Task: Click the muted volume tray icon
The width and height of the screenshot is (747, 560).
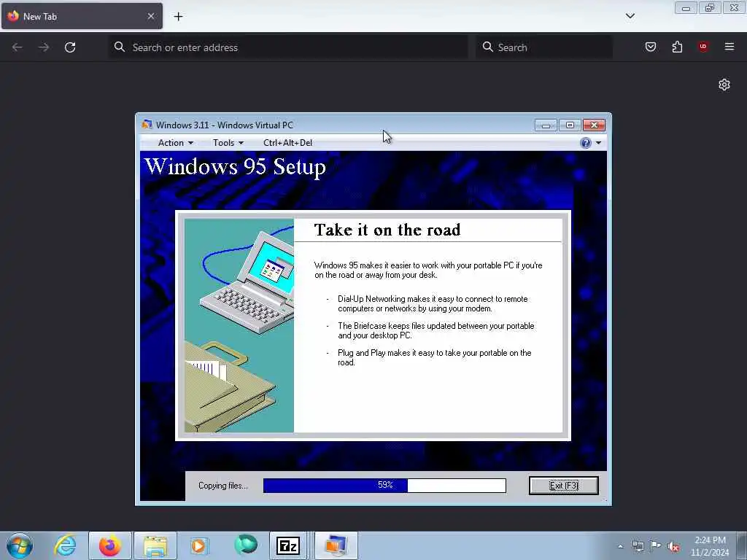Action: [x=673, y=546]
